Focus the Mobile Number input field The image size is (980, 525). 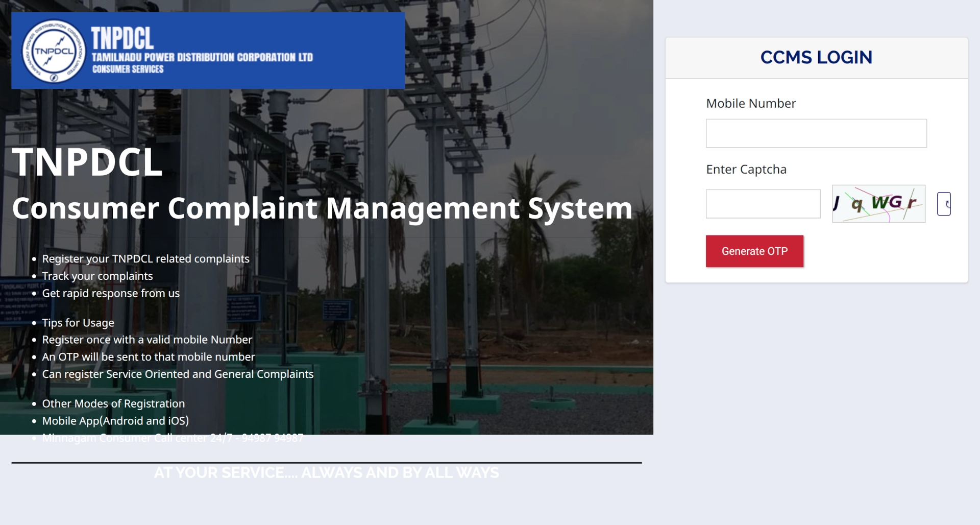pyautogui.click(x=816, y=133)
